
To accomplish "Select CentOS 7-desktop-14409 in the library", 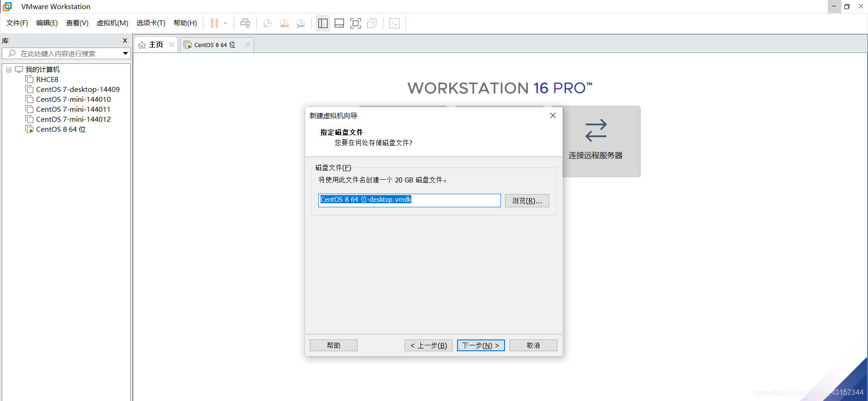I will click(x=78, y=90).
